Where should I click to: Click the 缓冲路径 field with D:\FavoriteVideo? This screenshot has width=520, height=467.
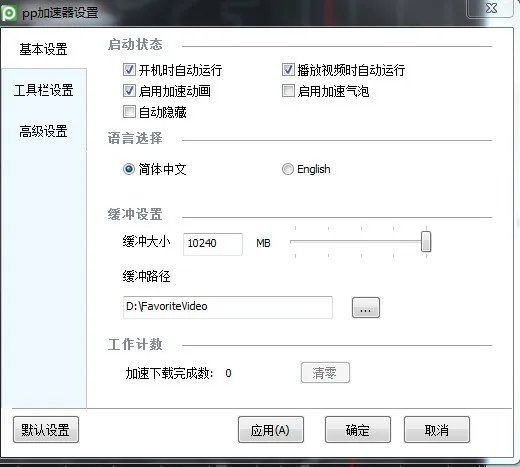pyautogui.click(x=228, y=307)
